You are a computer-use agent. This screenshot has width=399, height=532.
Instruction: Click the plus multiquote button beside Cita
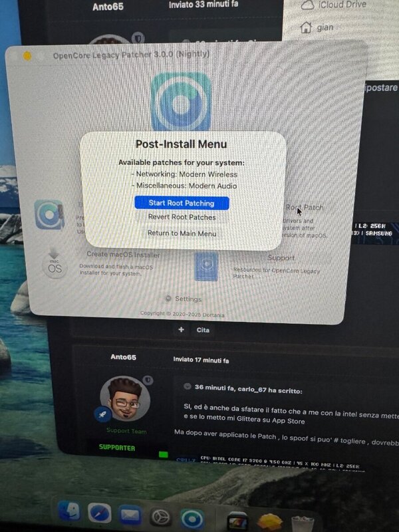point(181,329)
